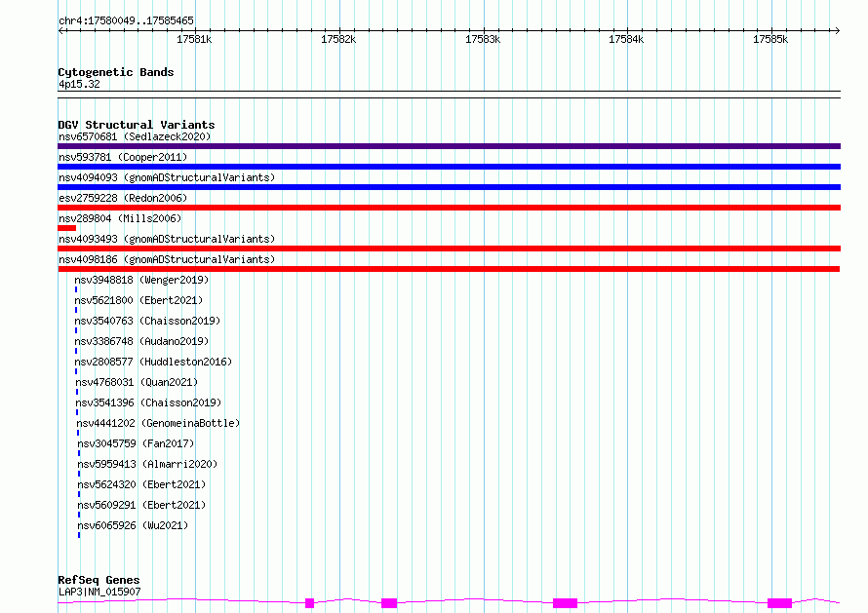The image size is (868, 613).
Task: Click the blue nsv4094093 variant bar
Action: [x=449, y=187]
